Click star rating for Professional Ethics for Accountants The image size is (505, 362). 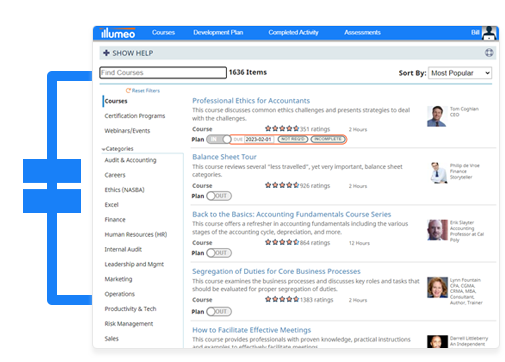tap(282, 128)
